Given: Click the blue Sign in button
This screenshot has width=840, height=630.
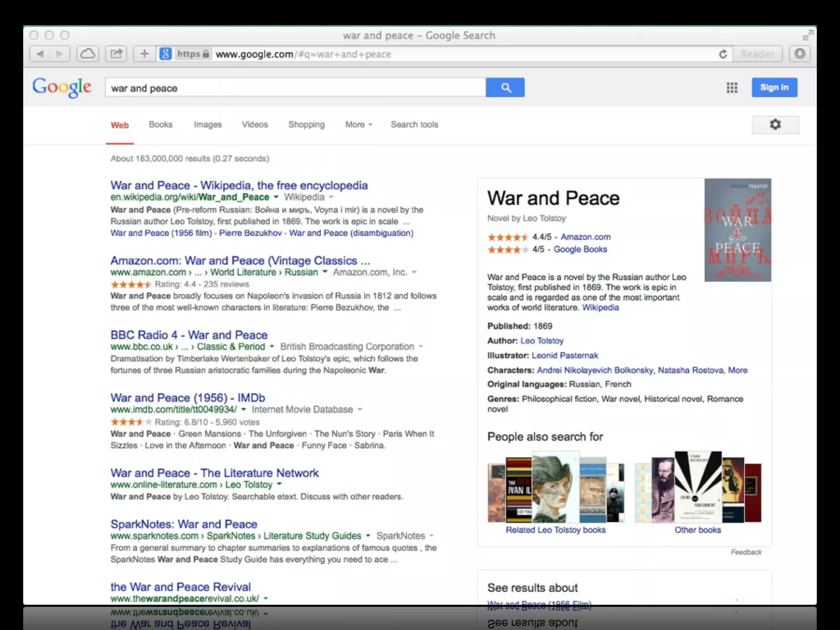Looking at the screenshot, I should tap(774, 87).
